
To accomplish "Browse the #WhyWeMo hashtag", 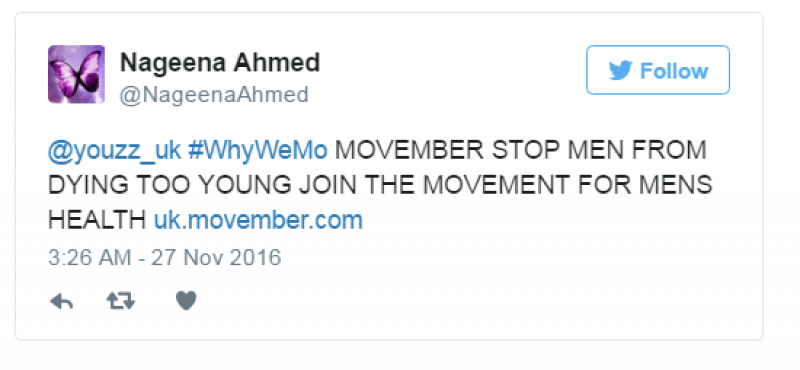I will click(258, 151).
